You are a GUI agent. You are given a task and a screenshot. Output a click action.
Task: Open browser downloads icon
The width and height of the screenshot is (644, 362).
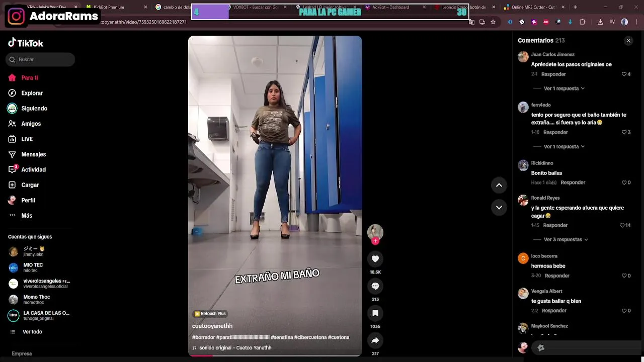click(x=600, y=22)
